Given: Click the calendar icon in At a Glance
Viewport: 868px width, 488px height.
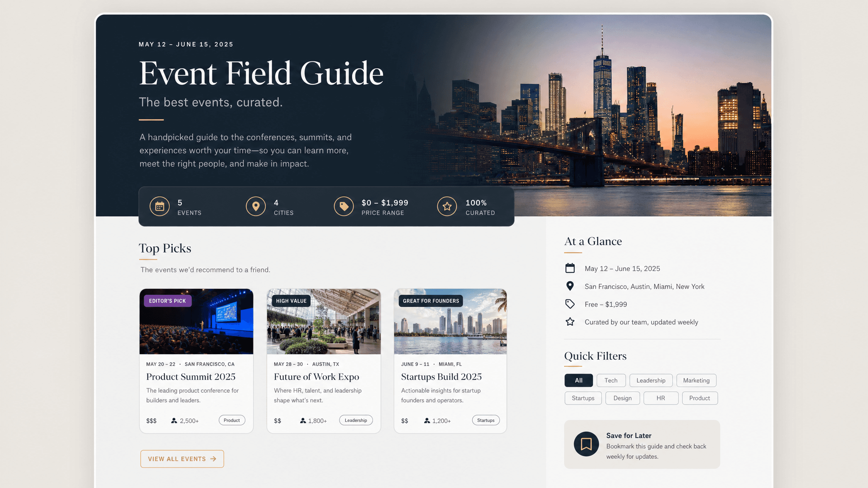Looking at the screenshot, I should [x=570, y=268].
